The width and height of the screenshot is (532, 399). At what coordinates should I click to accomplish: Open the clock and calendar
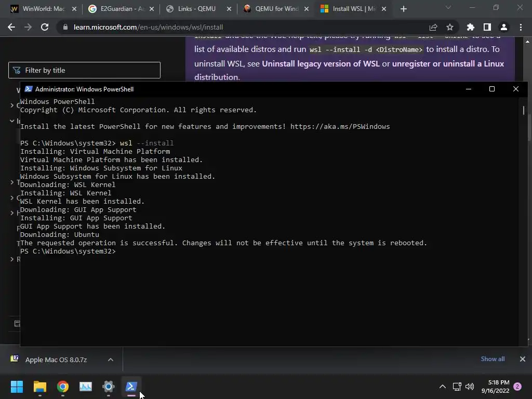(495, 387)
